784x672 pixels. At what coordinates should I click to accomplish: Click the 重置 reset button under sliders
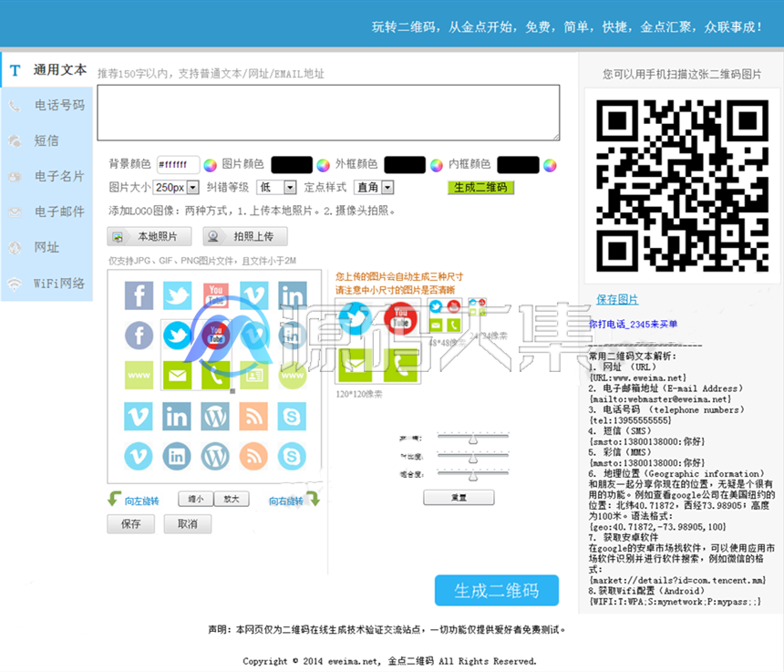(x=459, y=498)
